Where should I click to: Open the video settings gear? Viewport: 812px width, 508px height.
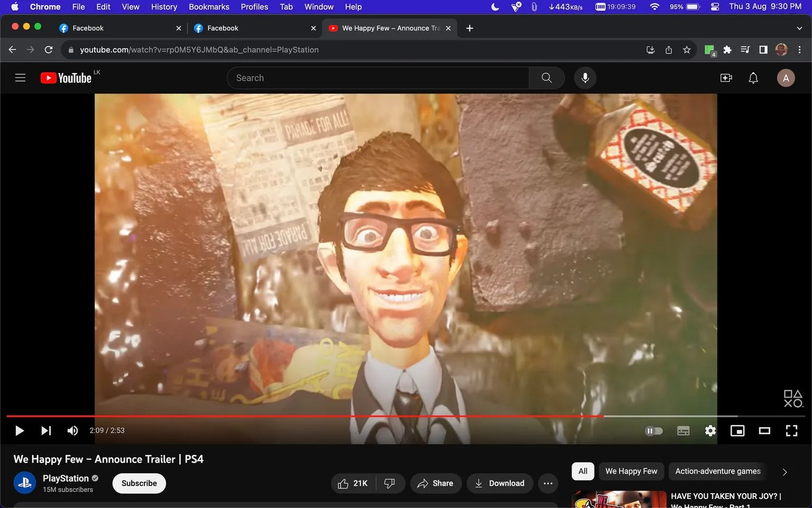coord(710,430)
